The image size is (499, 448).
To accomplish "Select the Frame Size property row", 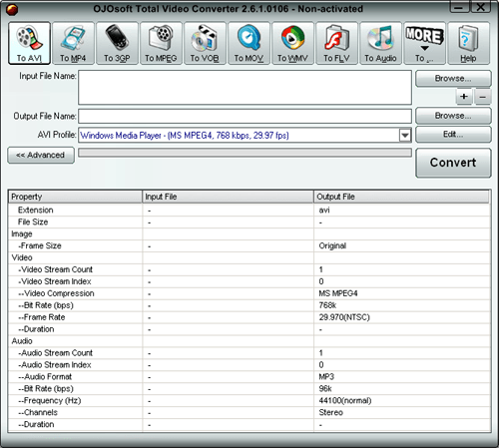I will pyautogui.click(x=249, y=245).
